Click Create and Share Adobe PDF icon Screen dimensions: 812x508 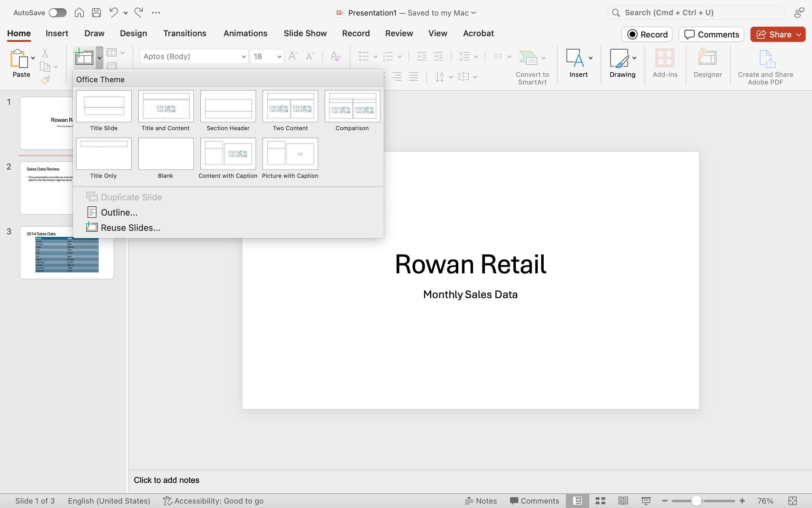(767, 59)
